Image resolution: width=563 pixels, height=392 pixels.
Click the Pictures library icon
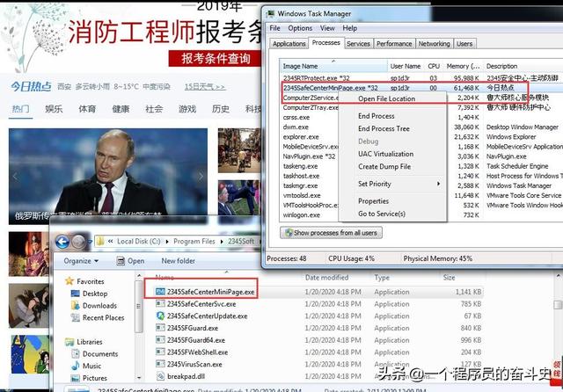click(76, 378)
